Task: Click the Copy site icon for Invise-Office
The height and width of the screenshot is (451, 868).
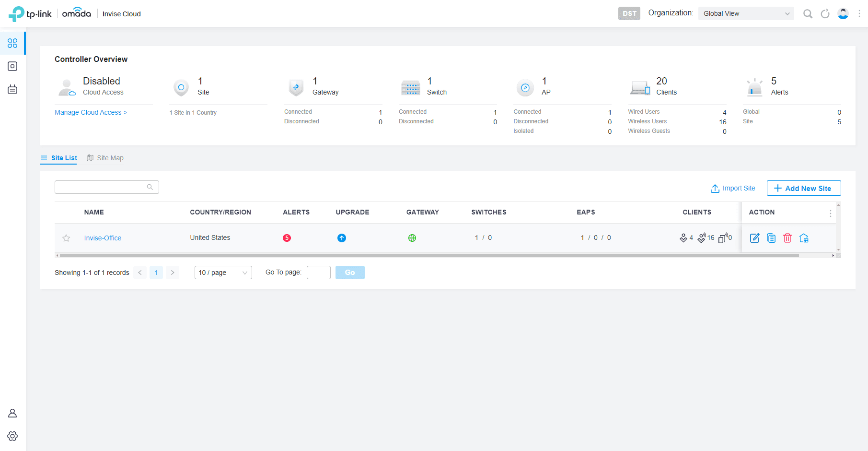Action: (771, 238)
